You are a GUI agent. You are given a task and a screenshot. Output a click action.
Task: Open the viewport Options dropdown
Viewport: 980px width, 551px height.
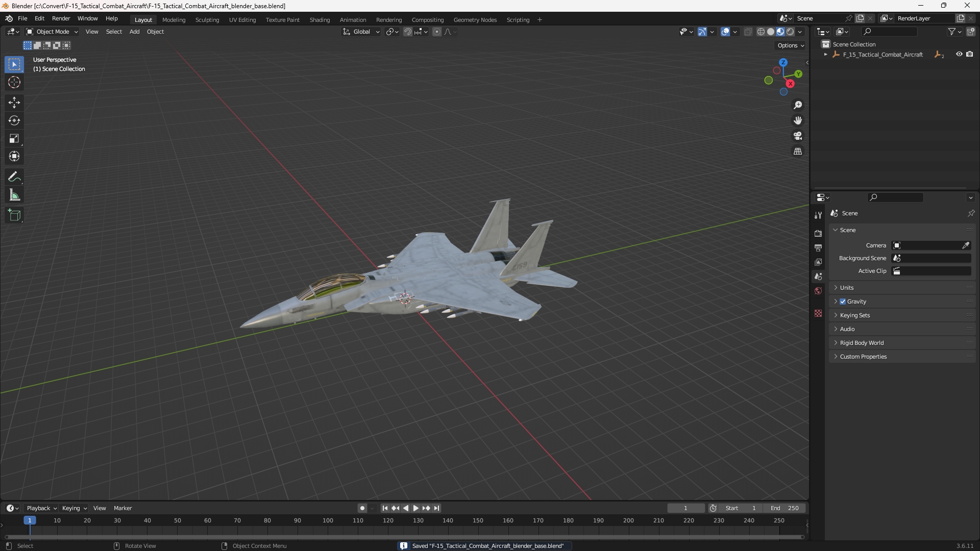791,45
